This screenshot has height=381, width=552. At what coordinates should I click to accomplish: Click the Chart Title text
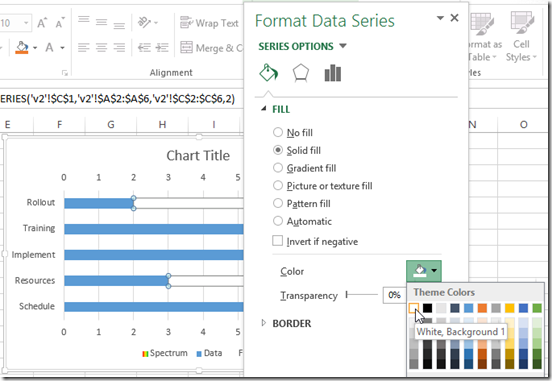pyautogui.click(x=198, y=155)
